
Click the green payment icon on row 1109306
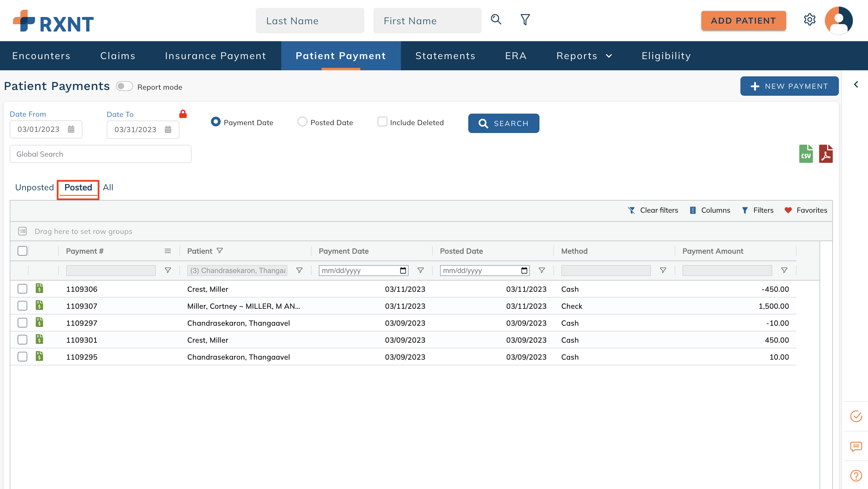(x=39, y=289)
